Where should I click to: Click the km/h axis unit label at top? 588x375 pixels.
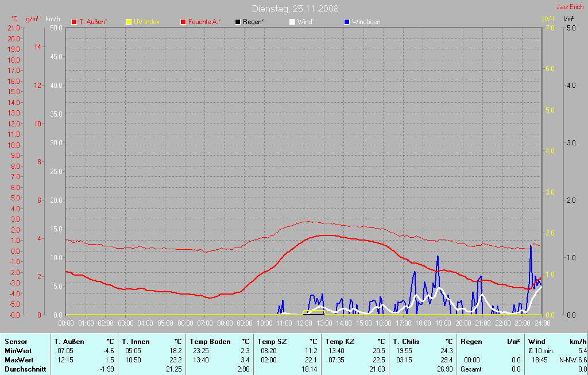click(x=52, y=19)
